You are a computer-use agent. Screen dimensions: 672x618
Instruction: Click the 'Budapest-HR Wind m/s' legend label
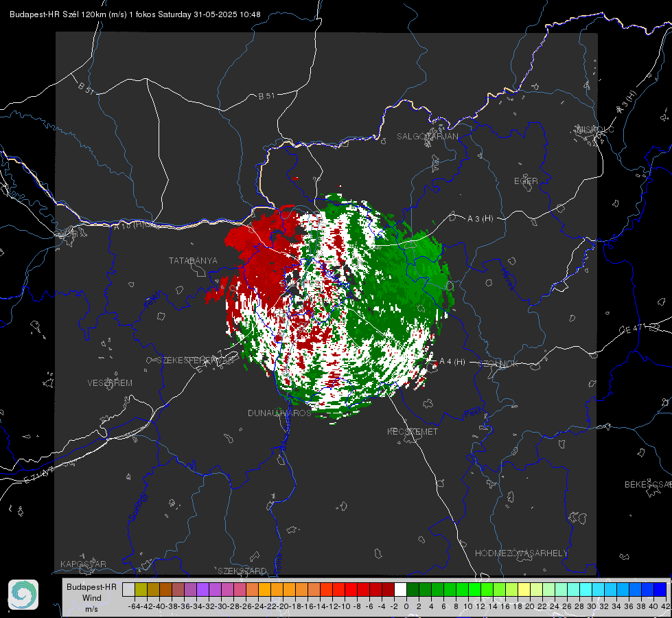tap(91, 598)
